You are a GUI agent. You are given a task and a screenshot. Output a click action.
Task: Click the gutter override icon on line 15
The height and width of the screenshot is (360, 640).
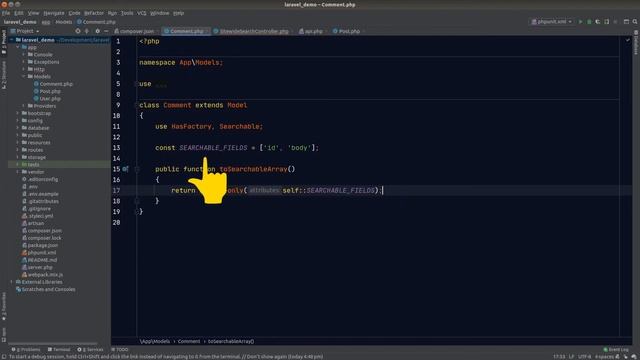tap(125, 169)
